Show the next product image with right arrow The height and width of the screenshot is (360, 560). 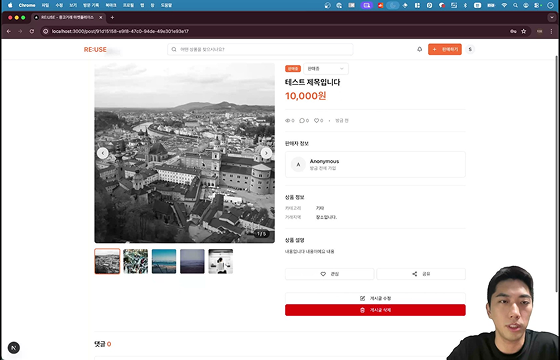coord(266,153)
